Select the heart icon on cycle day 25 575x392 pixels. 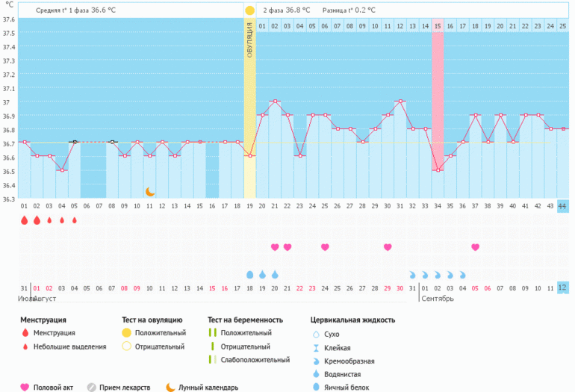[325, 247]
